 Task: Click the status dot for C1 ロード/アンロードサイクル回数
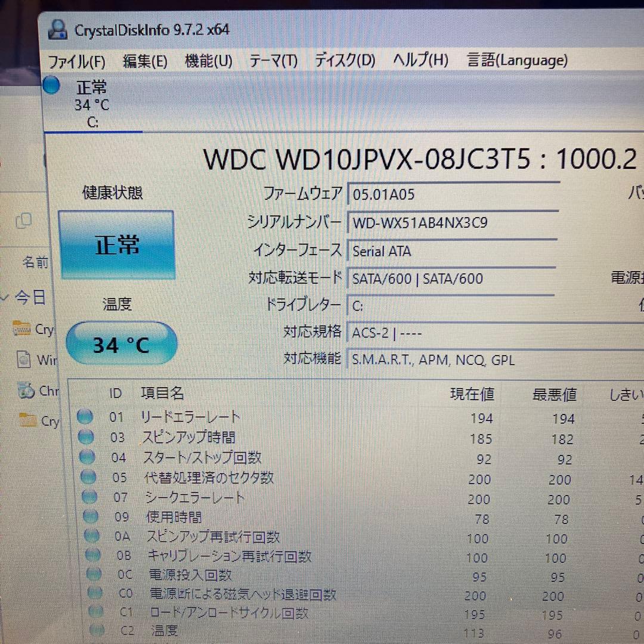pos(95,612)
